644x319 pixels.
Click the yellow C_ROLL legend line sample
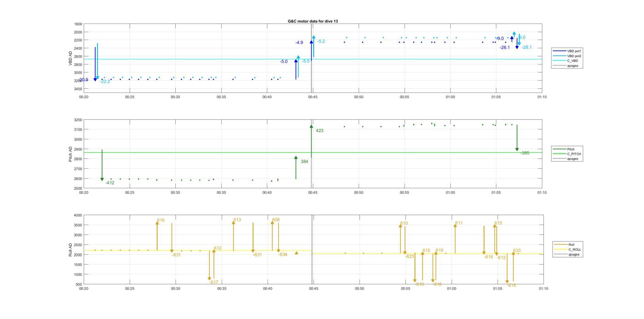click(560, 249)
